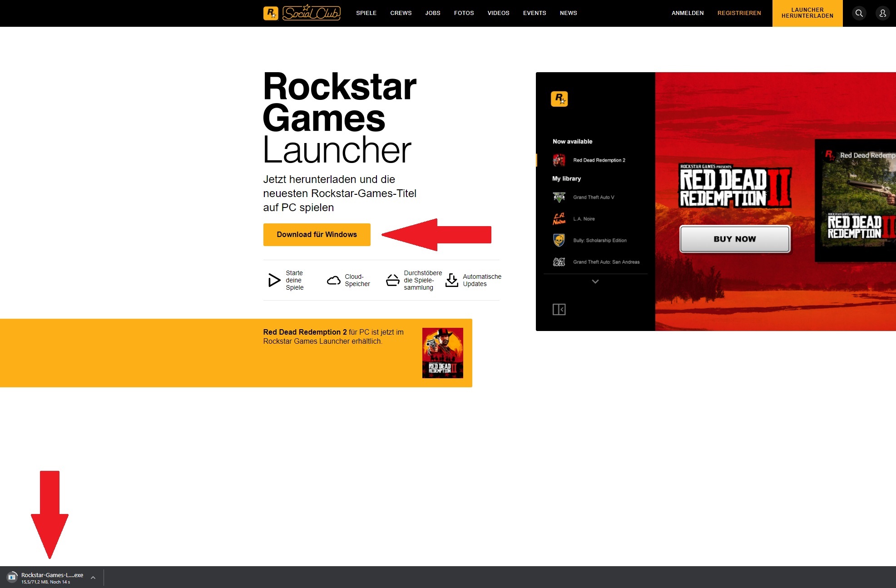Click the Social Club logo in the header
The image size is (896, 588).
(x=302, y=13)
